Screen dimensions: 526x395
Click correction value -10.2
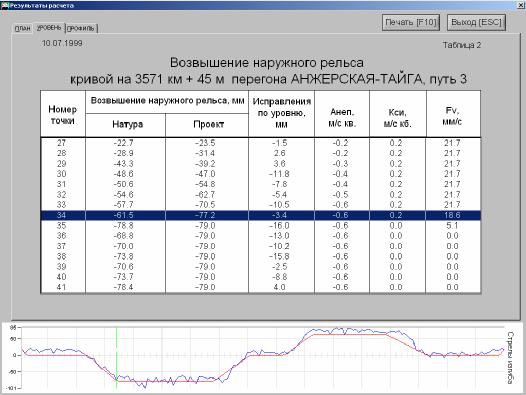tap(279, 246)
